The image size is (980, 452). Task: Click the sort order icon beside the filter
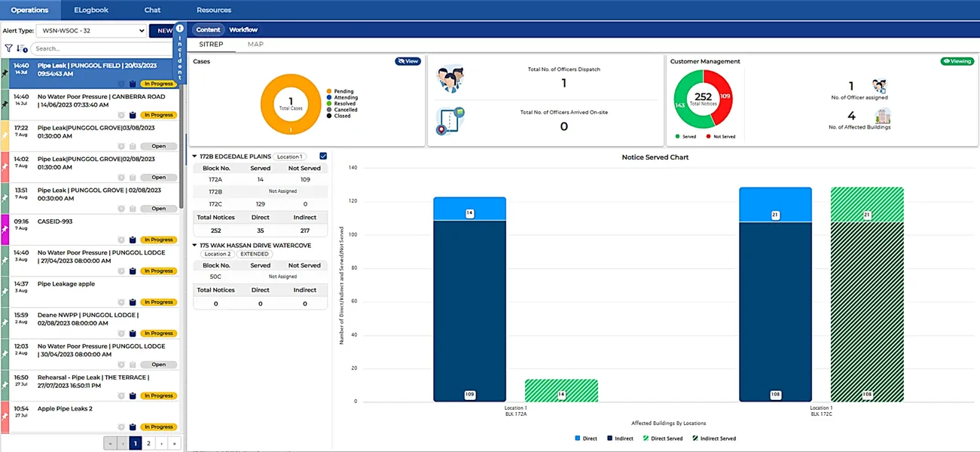tap(22, 48)
